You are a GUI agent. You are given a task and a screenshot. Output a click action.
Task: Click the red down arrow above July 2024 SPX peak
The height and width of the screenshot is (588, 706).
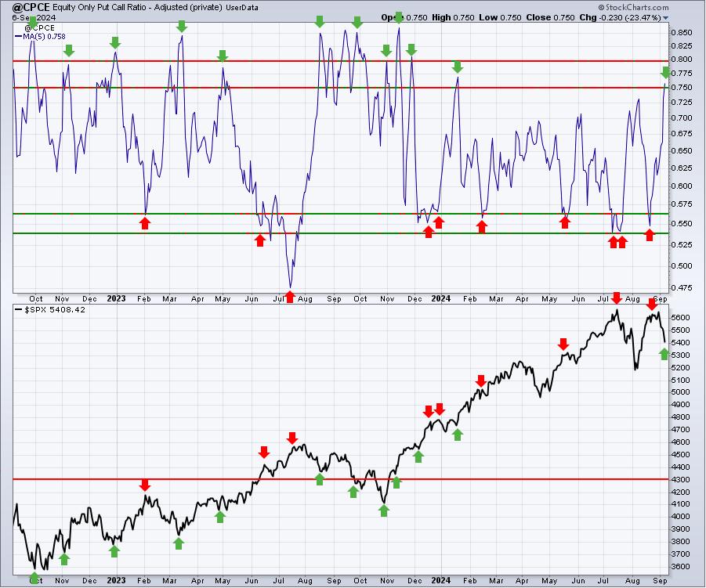(617, 298)
